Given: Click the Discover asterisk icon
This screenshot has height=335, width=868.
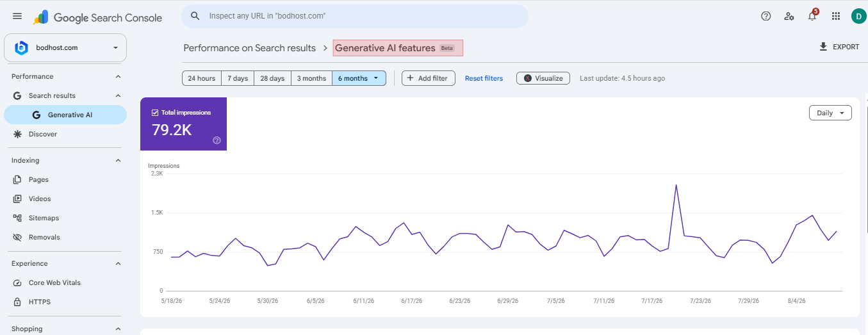Looking at the screenshot, I should [x=17, y=134].
